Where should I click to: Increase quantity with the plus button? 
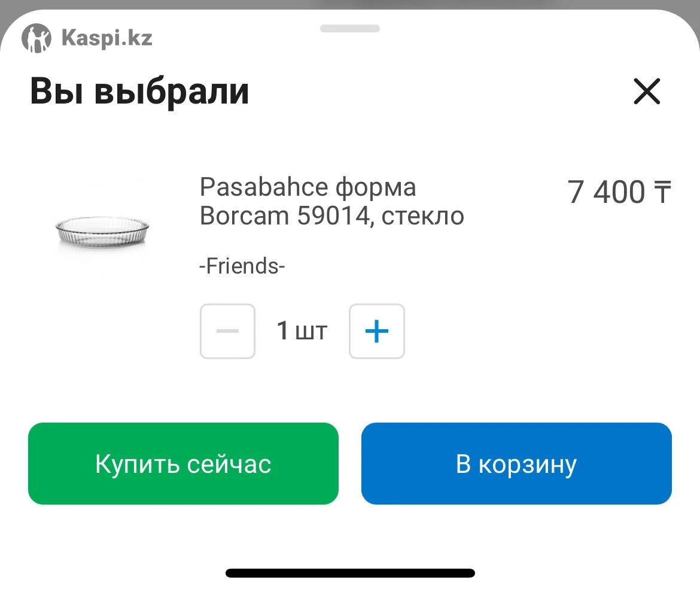click(x=377, y=331)
